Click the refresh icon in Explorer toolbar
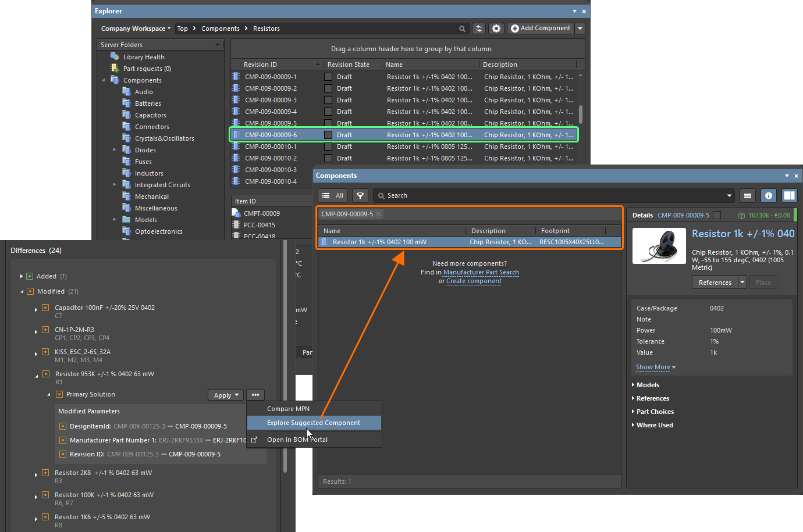Image resolution: width=803 pixels, height=532 pixels. 478,28
